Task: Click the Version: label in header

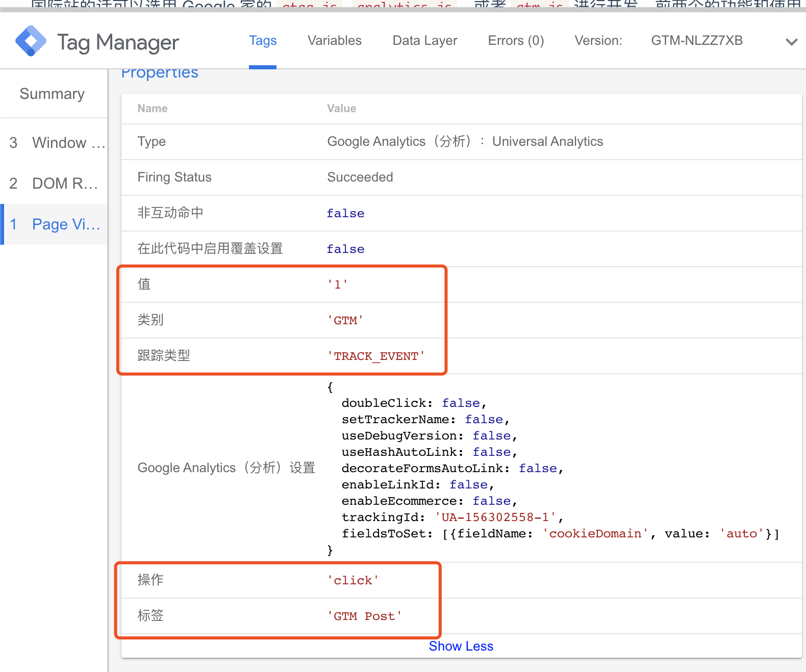Action: [x=598, y=41]
